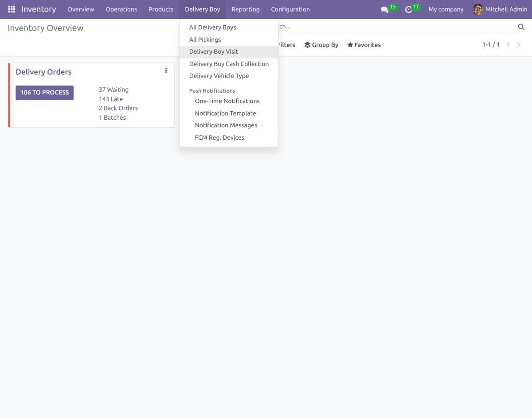View the 2 Back Orders
This screenshot has width=532, height=418.
click(x=118, y=108)
